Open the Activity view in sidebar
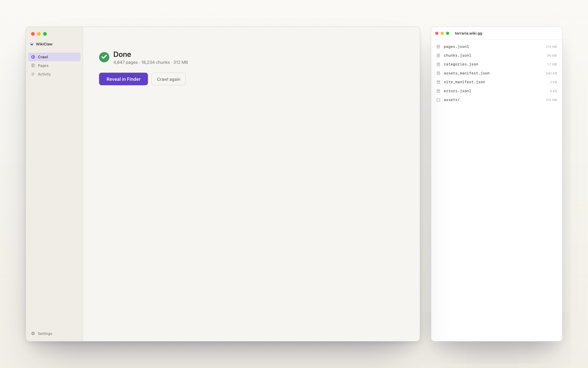Screen dimensions: 588x368 point(54,74)
